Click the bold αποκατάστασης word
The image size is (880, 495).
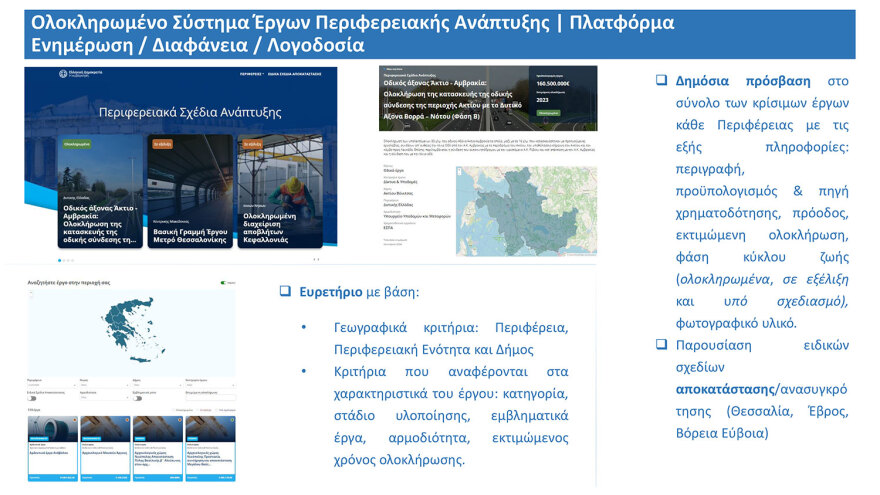[725, 389]
